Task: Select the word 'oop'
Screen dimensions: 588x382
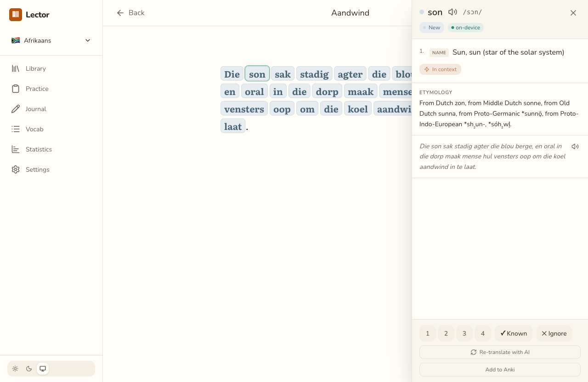Action: click(x=282, y=109)
